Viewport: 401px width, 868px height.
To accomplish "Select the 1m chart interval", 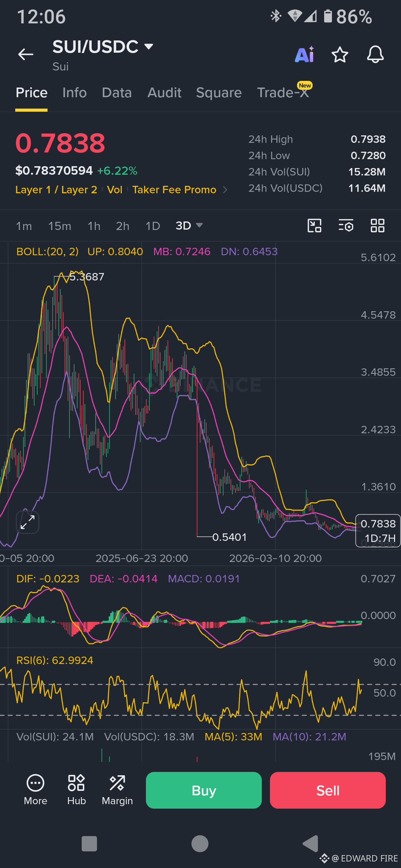I will (x=24, y=226).
